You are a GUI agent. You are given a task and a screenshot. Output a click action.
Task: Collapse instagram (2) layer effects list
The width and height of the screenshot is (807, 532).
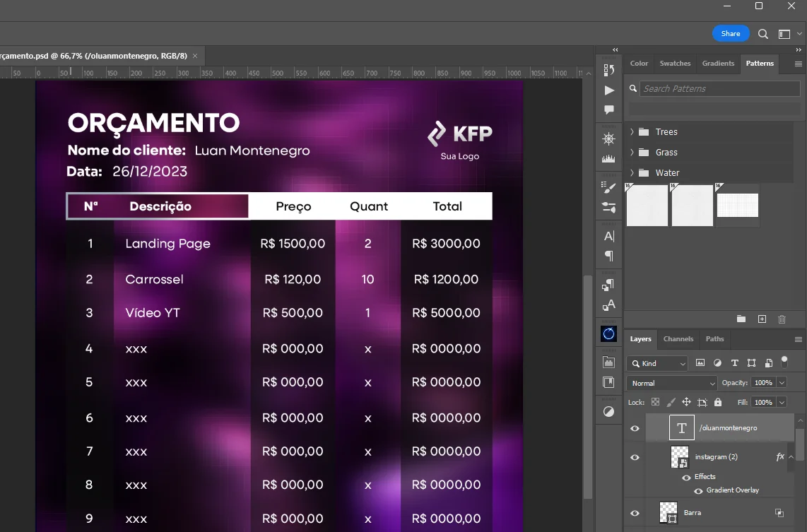(791, 457)
